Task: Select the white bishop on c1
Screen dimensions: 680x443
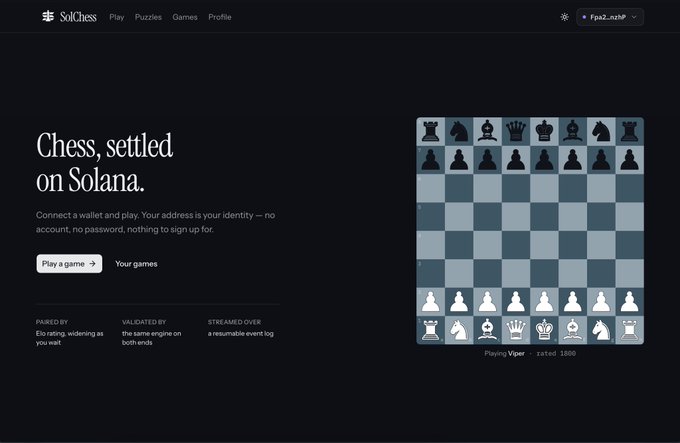Action: click(x=487, y=330)
